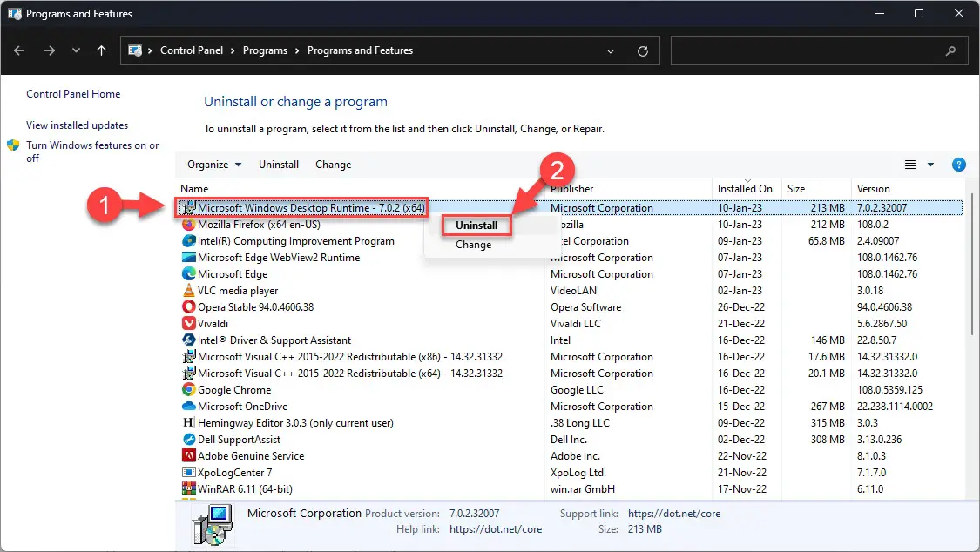Click the Microsoft OneDrive cloud icon
This screenshot has height=552, width=980.
pos(189,407)
